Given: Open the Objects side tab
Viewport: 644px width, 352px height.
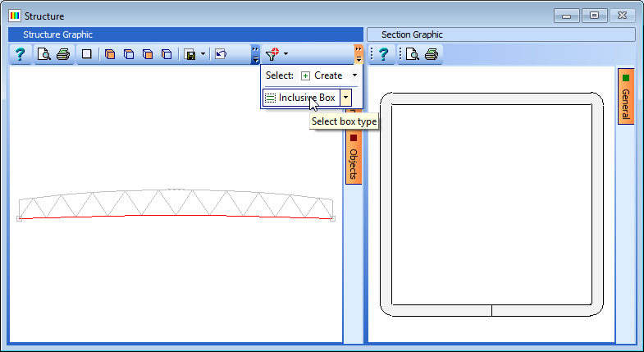Looking at the screenshot, I should tap(354, 158).
